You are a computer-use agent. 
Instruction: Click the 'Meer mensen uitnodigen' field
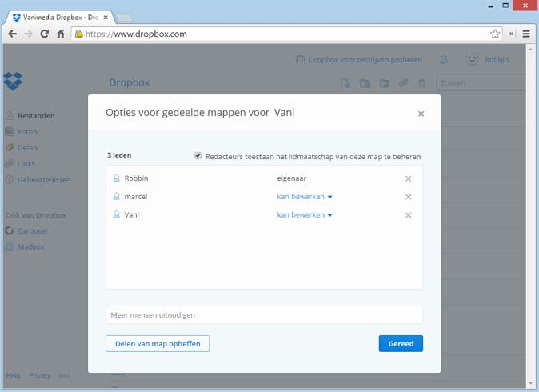tap(265, 315)
